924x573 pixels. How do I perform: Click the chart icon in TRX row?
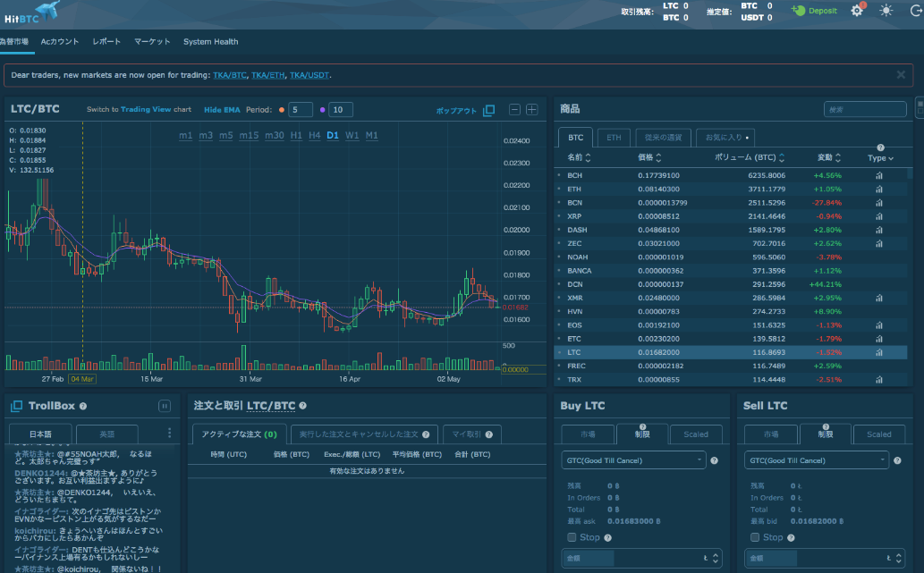(x=879, y=380)
